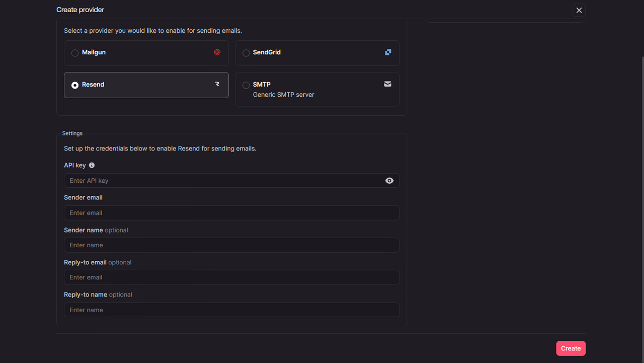Click the Resend logo icon
This screenshot has height=363, width=644.
217,84
